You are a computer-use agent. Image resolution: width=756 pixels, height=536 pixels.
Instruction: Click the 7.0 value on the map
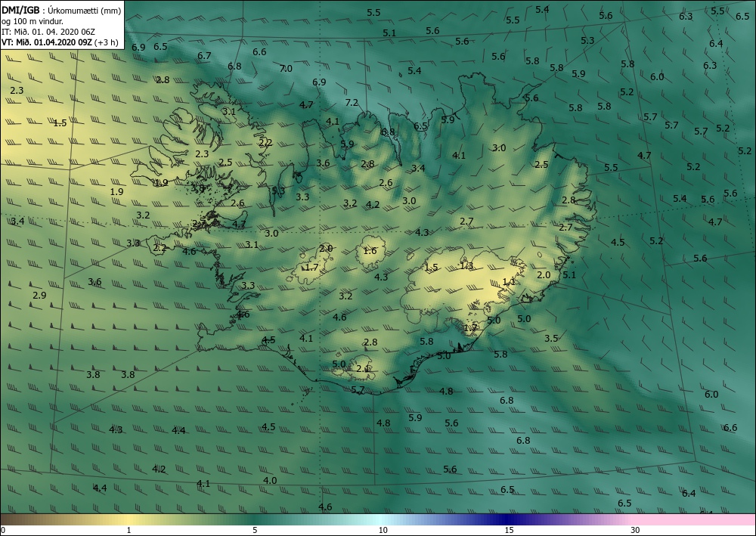(x=286, y=69)
